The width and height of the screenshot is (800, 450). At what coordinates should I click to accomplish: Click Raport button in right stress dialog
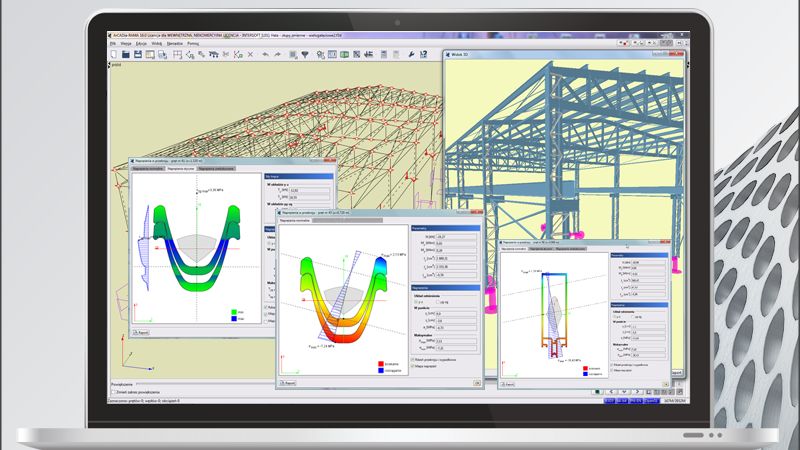tap(508, 384)
